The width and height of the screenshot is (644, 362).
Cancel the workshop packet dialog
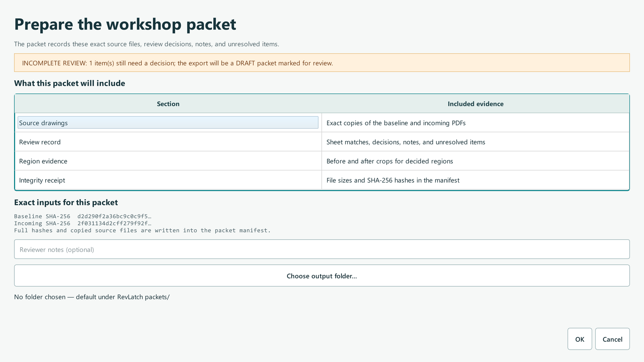tap(612, 339)
